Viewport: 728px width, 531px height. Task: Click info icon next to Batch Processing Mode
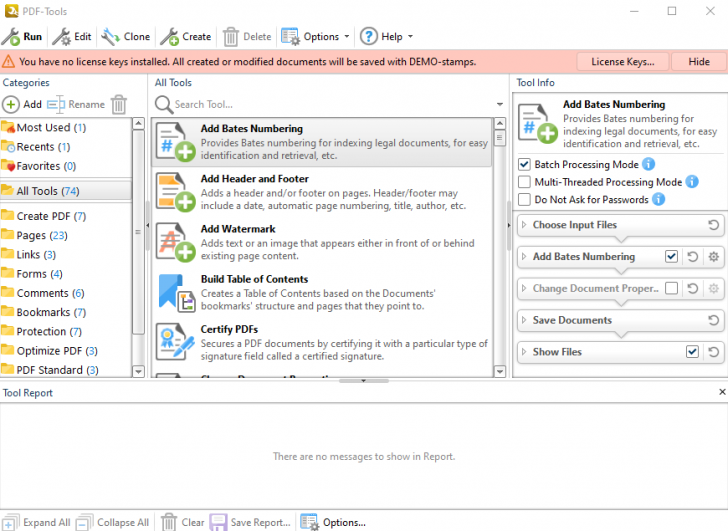pos(648,164)
